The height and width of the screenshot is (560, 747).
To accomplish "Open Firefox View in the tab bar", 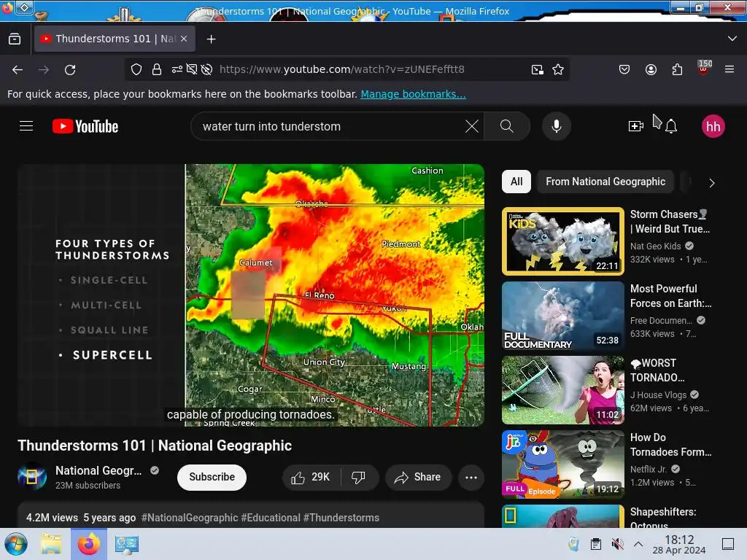I will (15, 39).
